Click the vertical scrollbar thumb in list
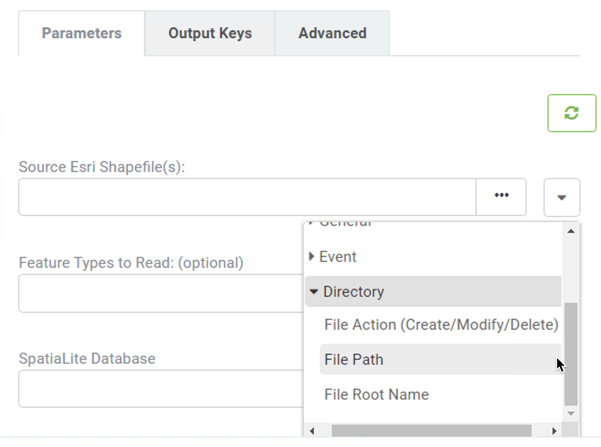Screen dimensions: 601x447 [571, 353]
